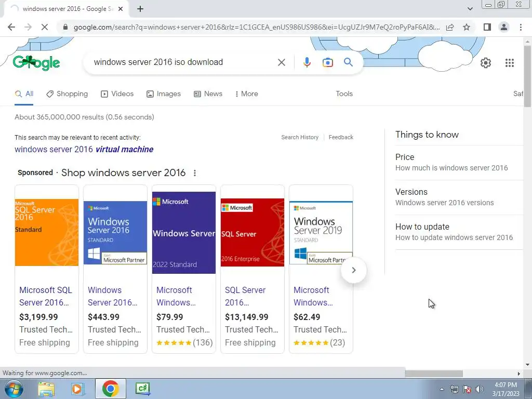Expand Versions in Things to know
532x399 pixels.
459,197
